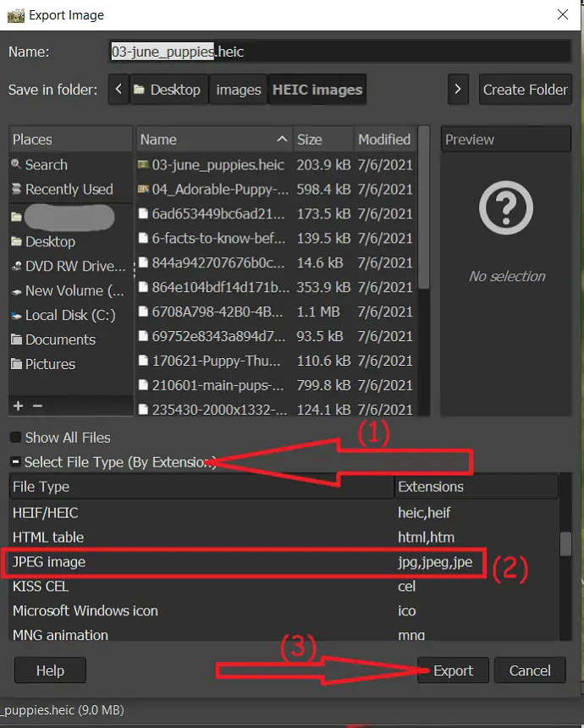Open DVD RW Drive in Places

(70, 266)
